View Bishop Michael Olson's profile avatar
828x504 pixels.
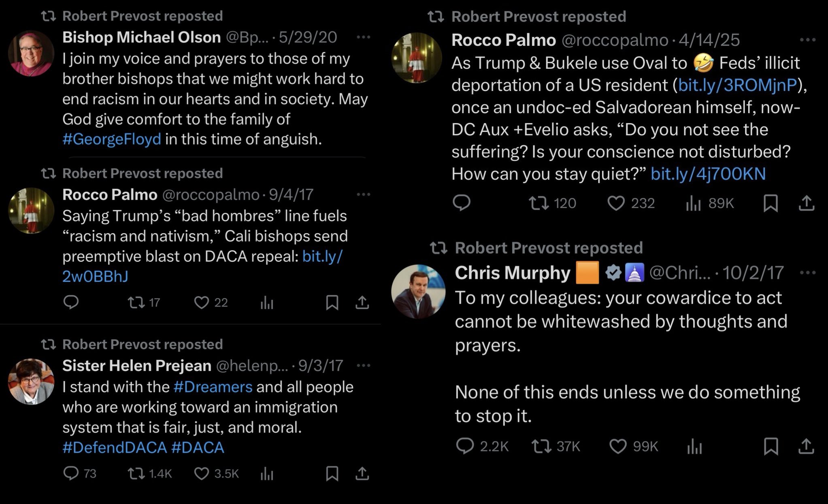click(x=31, y=53)
